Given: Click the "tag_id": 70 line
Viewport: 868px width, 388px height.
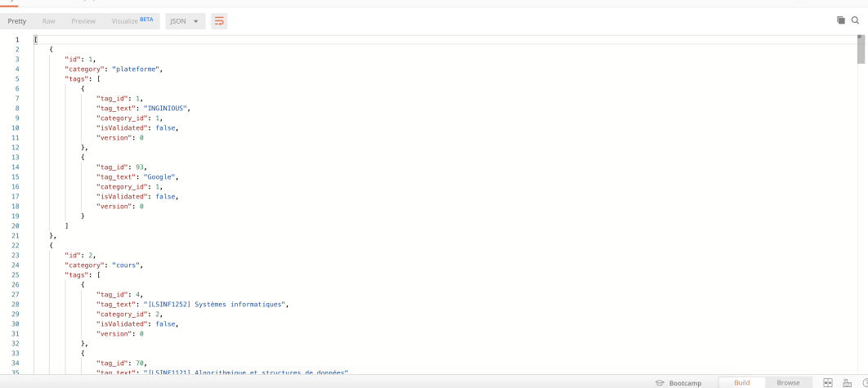Looking at the screenshot, I should (x=122, y=363).
